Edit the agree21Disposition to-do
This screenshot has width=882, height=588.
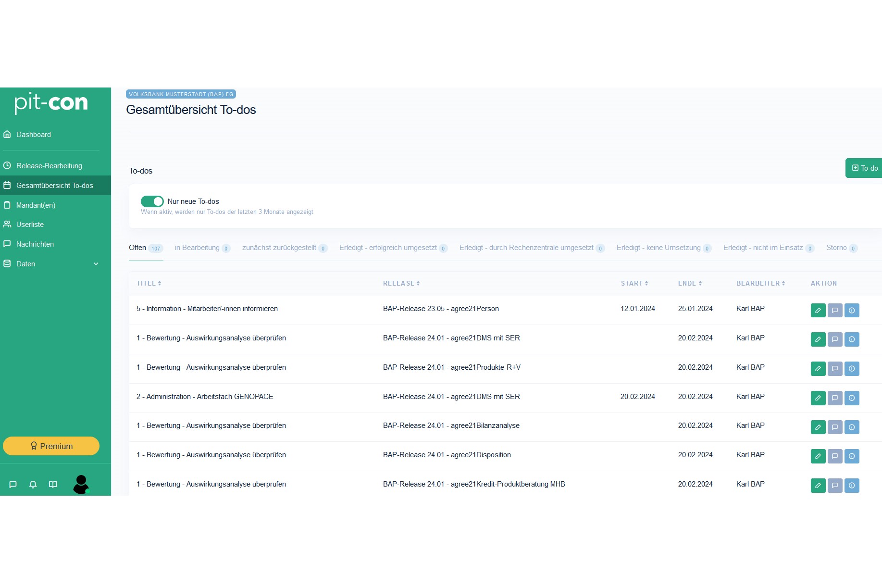pos(818,456)
